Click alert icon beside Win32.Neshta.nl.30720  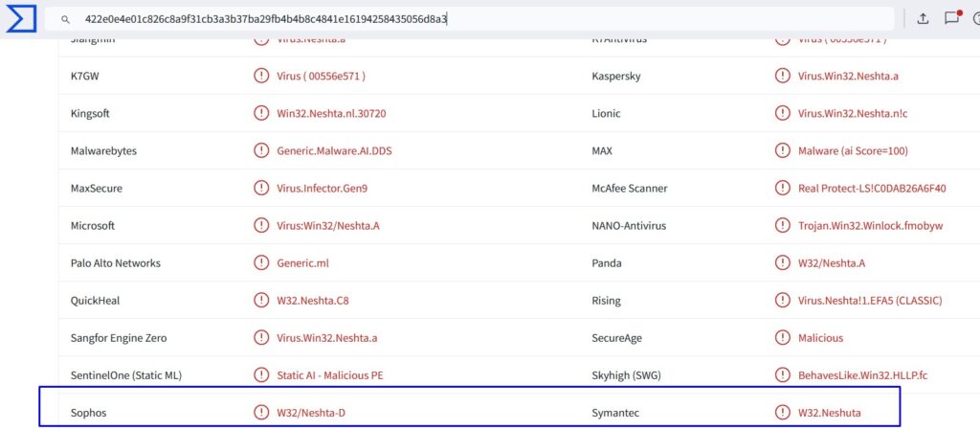pos(260,113)
